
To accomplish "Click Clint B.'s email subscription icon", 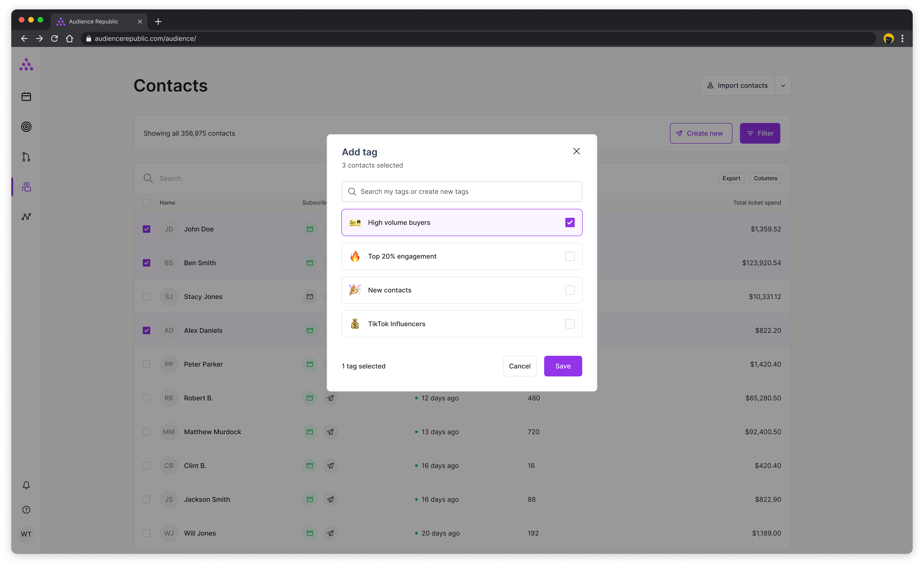I will (310, 465).
